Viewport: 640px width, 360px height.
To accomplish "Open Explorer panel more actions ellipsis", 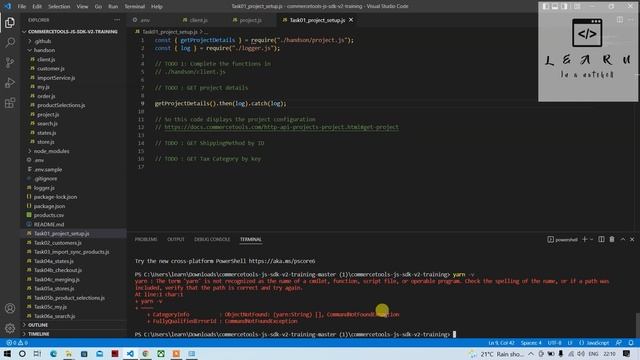I will (117, 20).
